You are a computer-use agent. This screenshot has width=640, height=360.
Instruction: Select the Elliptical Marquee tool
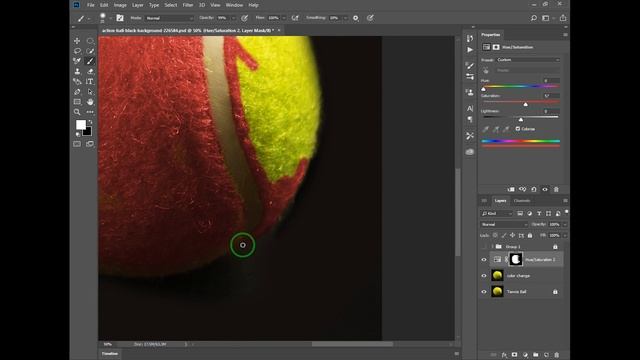click(x=90, y=41)
